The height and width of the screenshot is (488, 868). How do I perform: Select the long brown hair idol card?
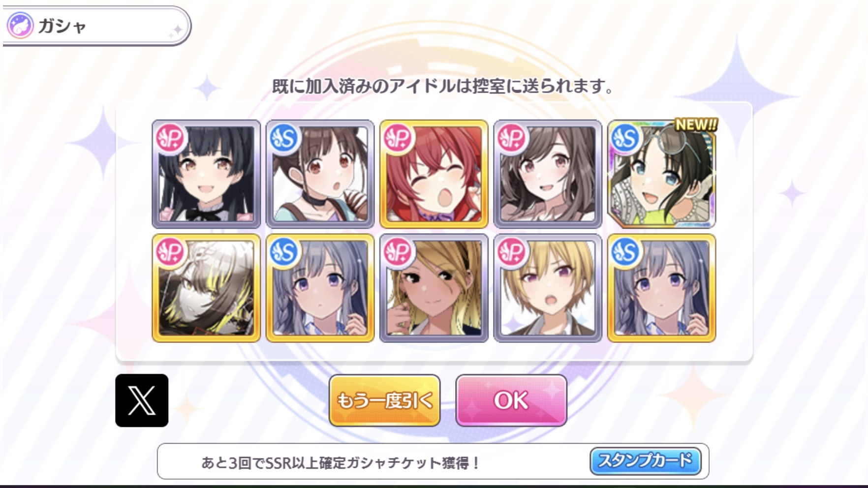[548, 174]
